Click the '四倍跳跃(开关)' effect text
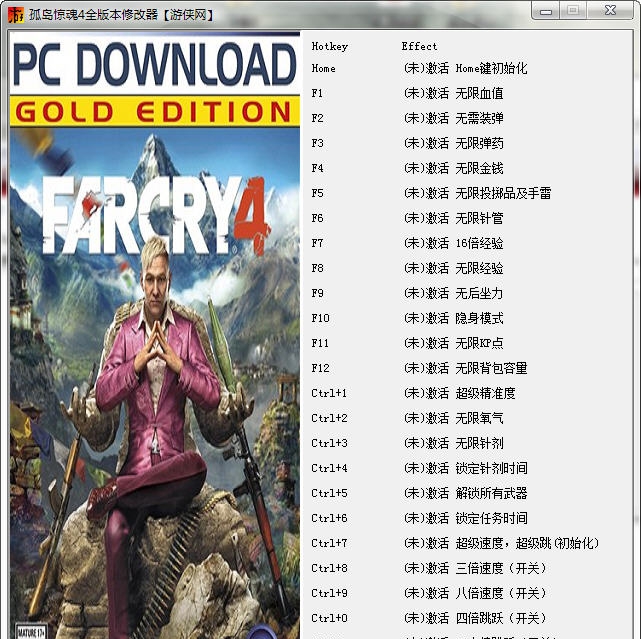Screen dimensions: 641x639 (x=501, y=618)
